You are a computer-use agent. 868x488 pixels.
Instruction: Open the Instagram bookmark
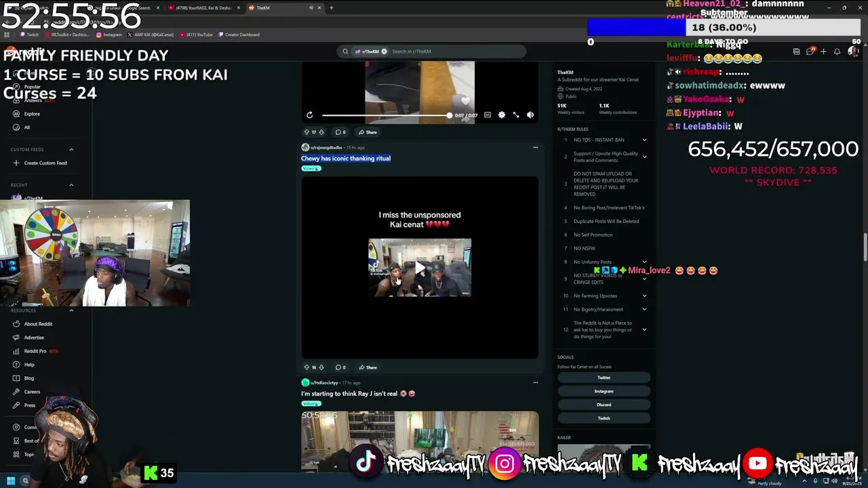108,35
